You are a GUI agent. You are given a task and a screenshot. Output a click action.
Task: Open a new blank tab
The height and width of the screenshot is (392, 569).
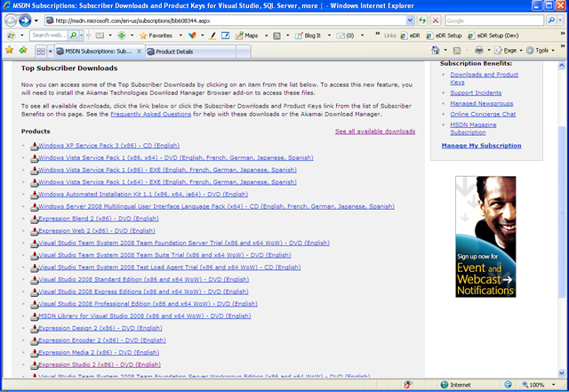click(243, 52)
